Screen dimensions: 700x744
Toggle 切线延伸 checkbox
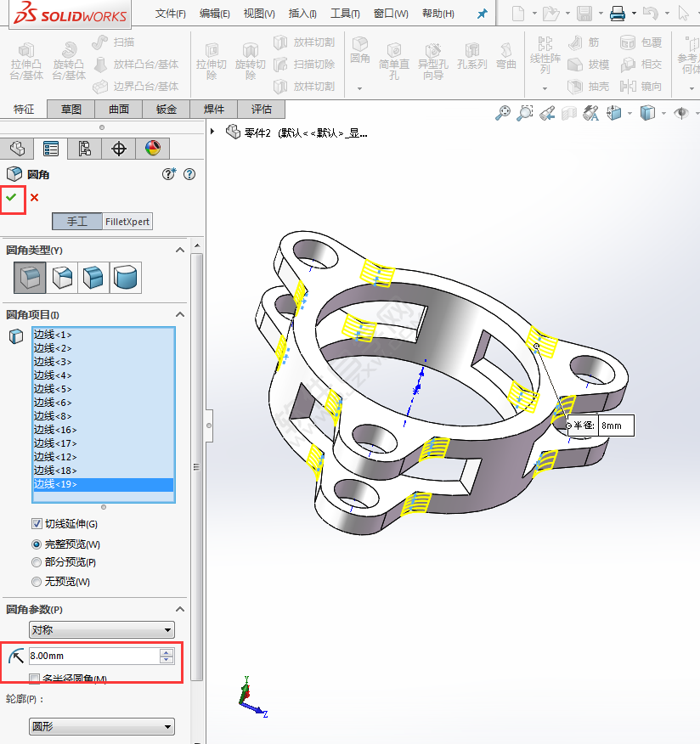(x=37, y=524)
